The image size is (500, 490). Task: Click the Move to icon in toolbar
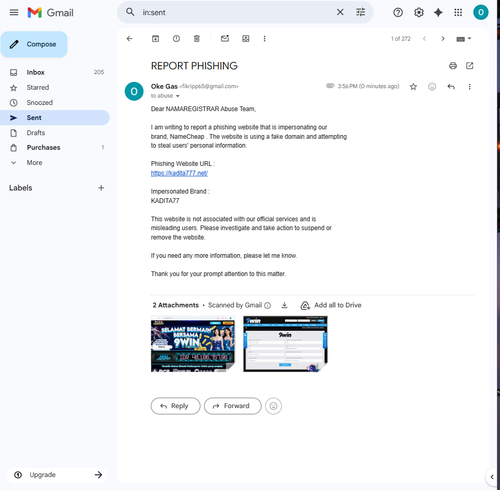(x=246, y=39)
